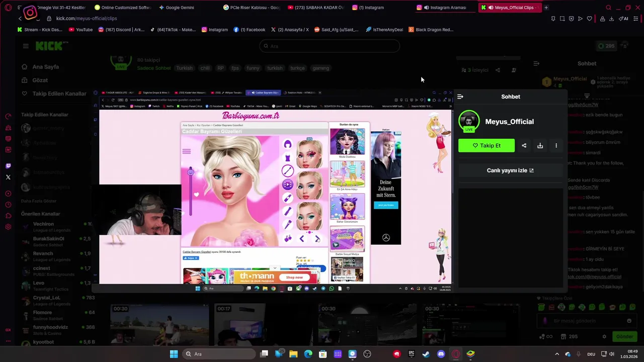The height and width of the screenshot is (362, 644).
Task: Share the clip using the share icon beside Takip Et
Action: click(524, 146)
